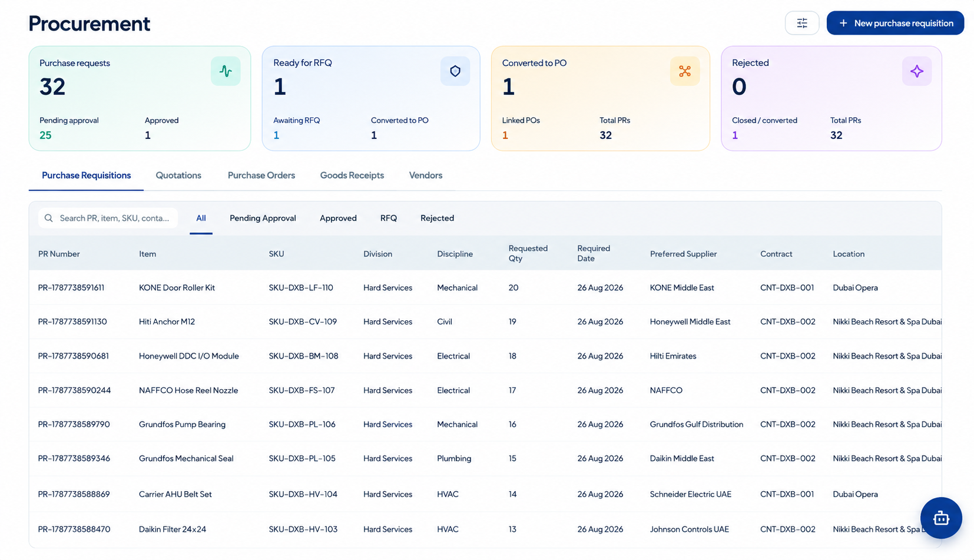The width and height of the screenshot is (974, 560).
Task: Click Schneider Electric UAE supplier
Action: [x=691, y=494]
